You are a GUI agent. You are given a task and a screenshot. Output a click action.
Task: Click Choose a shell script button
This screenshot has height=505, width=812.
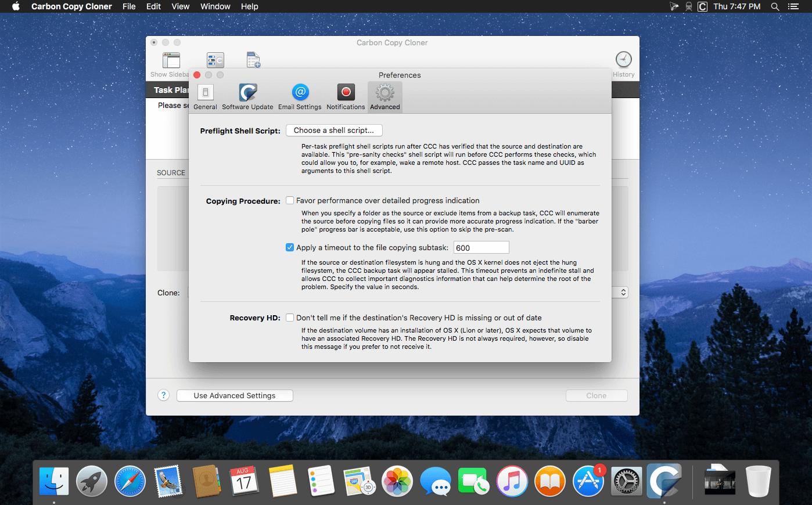click(x=334, y=131)
